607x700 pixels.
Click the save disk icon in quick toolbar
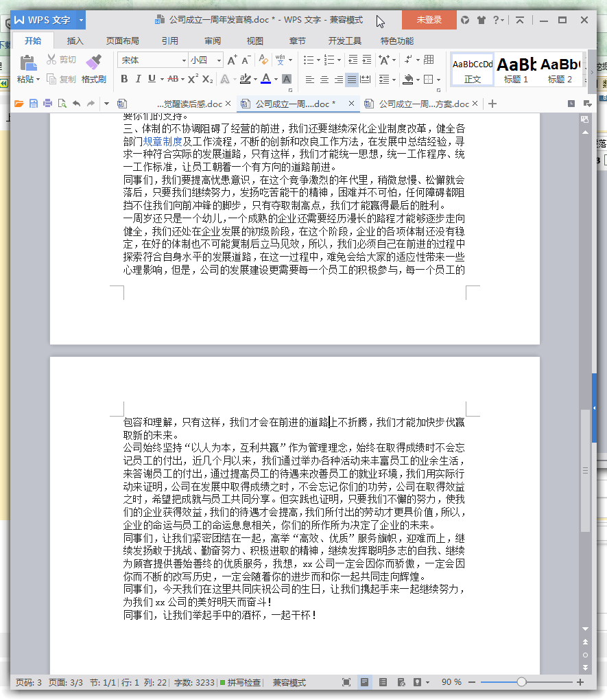(33, 104)
